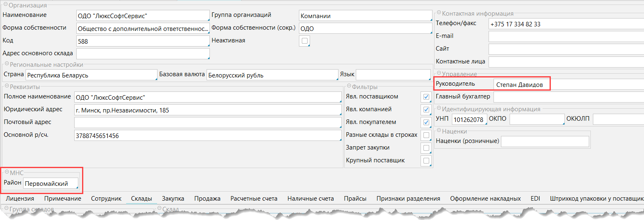Uncheck the Явл. поставщиком checkbox
Image resolution: width=644 pixels, height=220 pixels.
coord(426,97)
